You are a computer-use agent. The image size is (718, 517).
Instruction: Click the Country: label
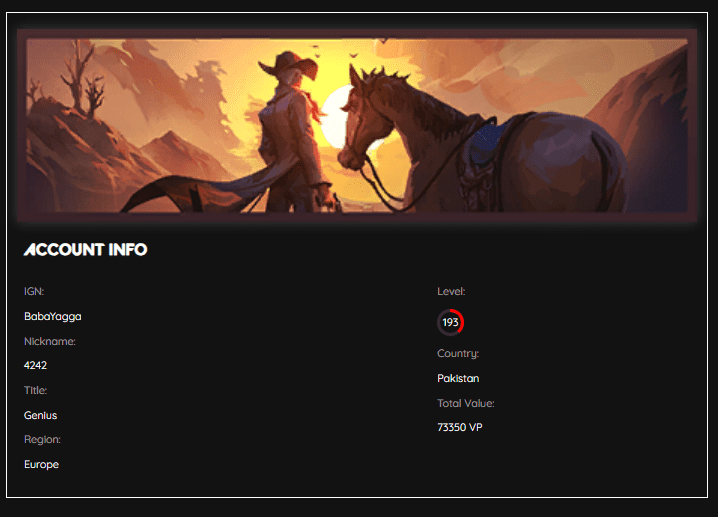point(458,354)
